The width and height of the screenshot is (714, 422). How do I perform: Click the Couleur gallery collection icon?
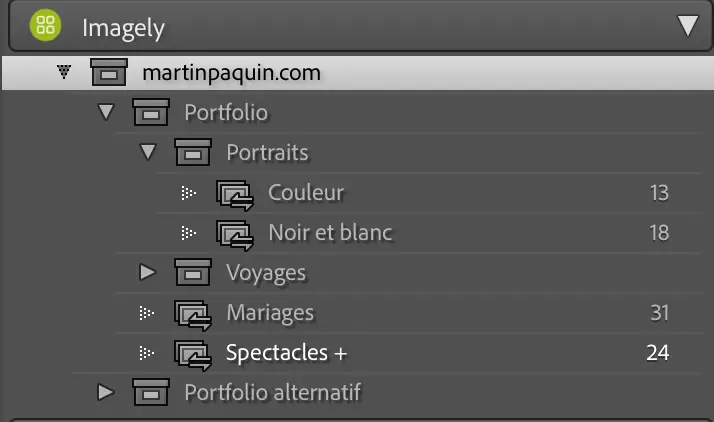point(234,193)
